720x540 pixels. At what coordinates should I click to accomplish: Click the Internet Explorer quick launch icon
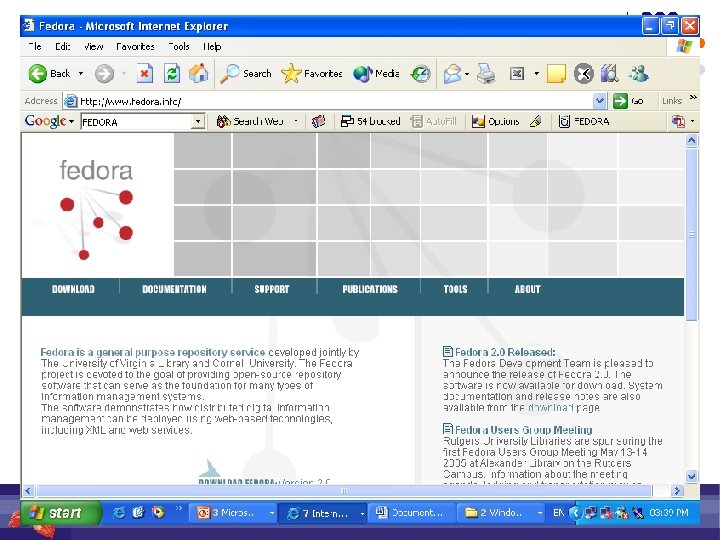[119, 512]
